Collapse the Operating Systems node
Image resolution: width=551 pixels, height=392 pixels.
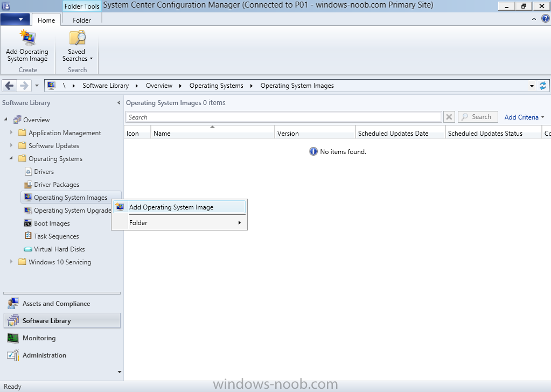pyautogui.click(x=11, y=158)
